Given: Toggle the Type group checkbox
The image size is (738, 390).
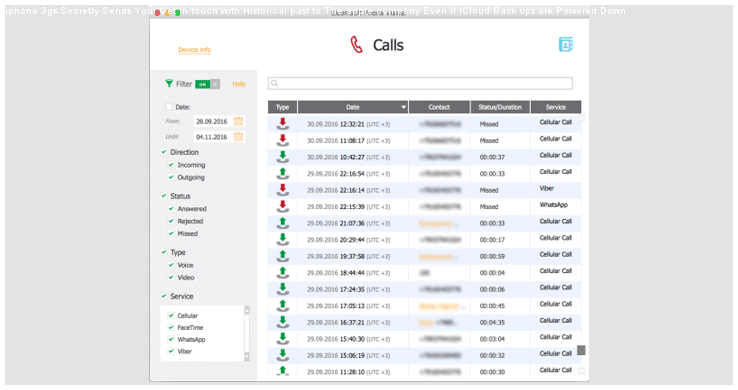Looking at the screenshot, I should (164, 252).
